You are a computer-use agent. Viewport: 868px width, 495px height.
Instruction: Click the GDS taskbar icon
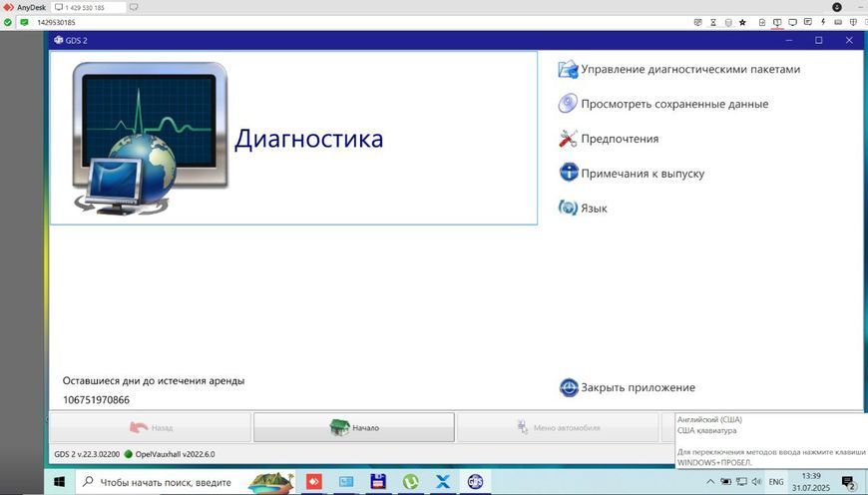(475, 482)
